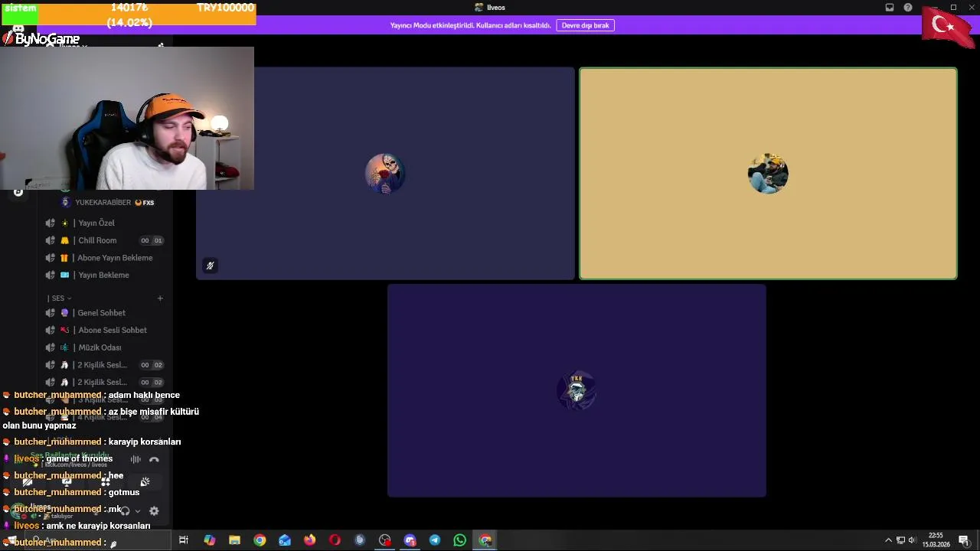Image resolution: width=980 pixels, height=551 pixels.
Task: Select the speaking participant's avatar tile
Action: pyautogui.click(x=768, y=174)
